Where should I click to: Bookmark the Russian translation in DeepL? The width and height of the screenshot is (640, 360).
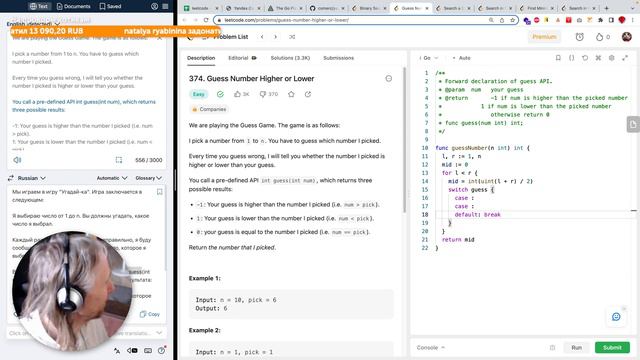tap(160, 192)
